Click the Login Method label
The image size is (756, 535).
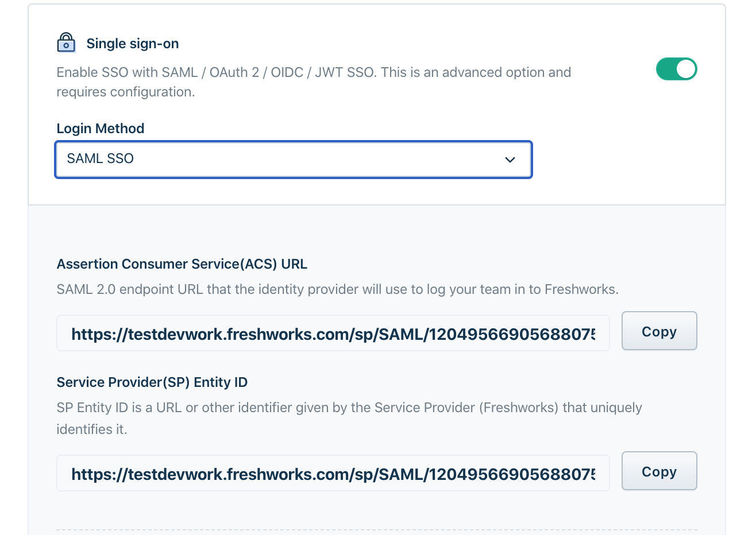[x=100, y=129]
